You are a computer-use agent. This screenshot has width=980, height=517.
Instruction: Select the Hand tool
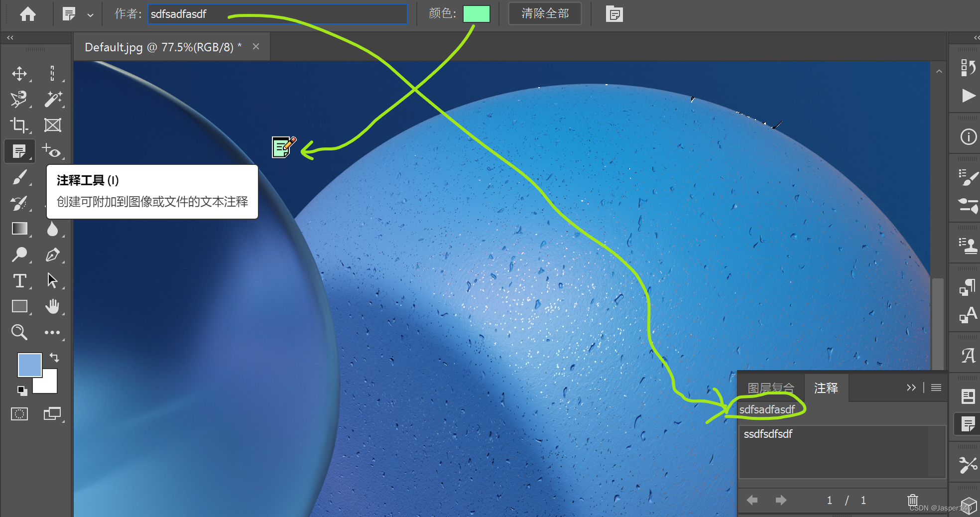click(x=52, y=306)
